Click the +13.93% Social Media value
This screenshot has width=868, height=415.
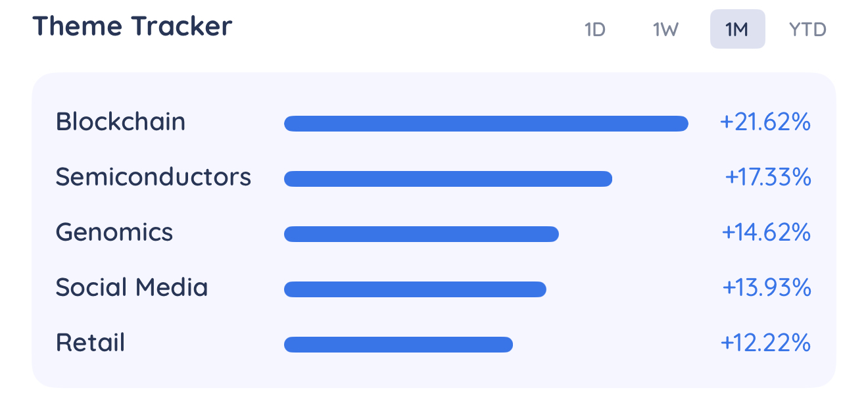click(766, 287)
